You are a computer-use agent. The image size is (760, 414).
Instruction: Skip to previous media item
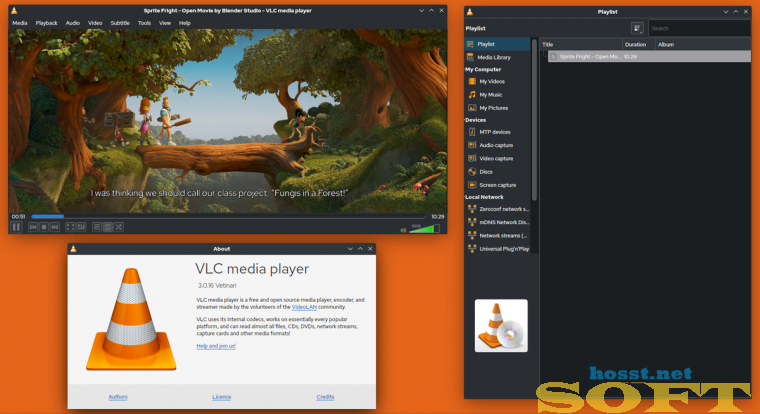point(33,227)
